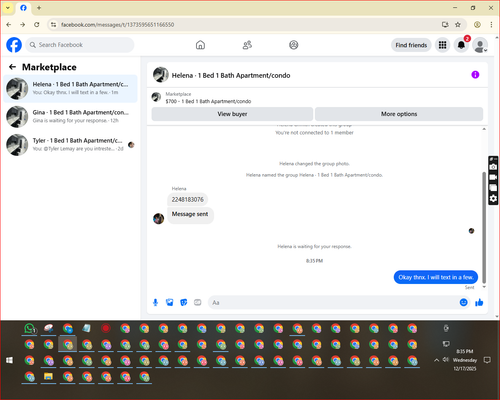
Task: Open File Explorer from the taskbar
Action: [x=48, y=377]
